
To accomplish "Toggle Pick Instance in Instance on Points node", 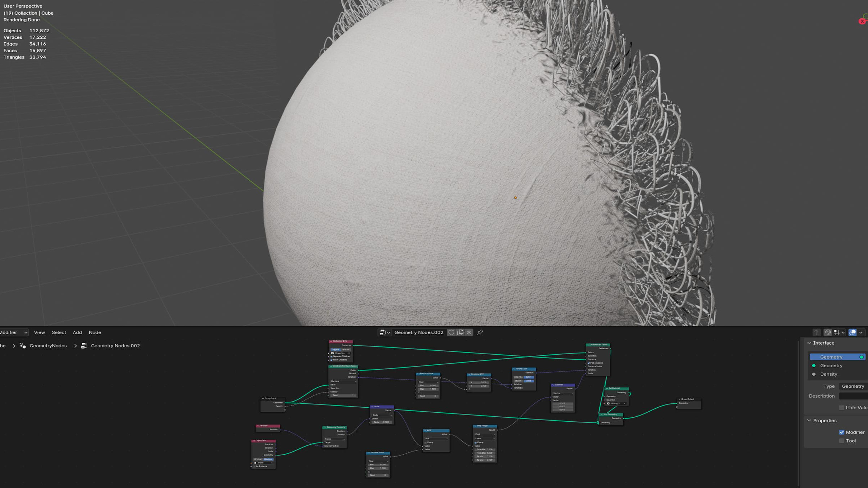I will (589, 363).
